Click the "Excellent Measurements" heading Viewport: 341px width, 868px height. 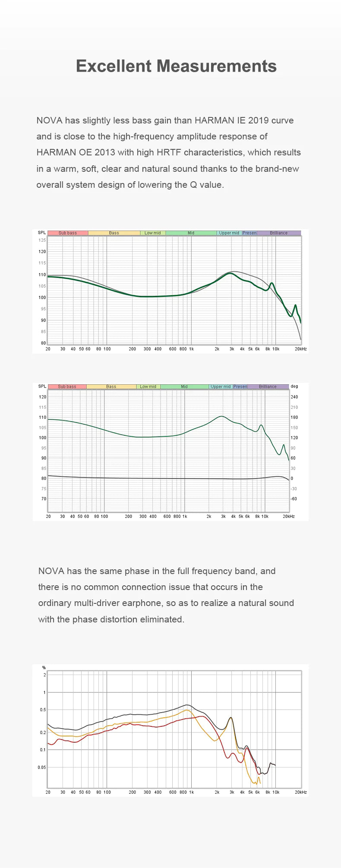point(176,66)
